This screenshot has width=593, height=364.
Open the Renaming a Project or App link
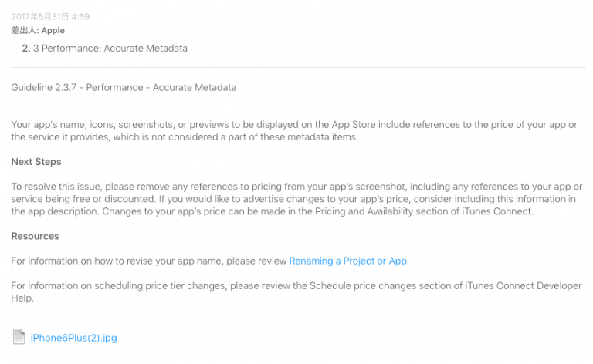[348, 261]
